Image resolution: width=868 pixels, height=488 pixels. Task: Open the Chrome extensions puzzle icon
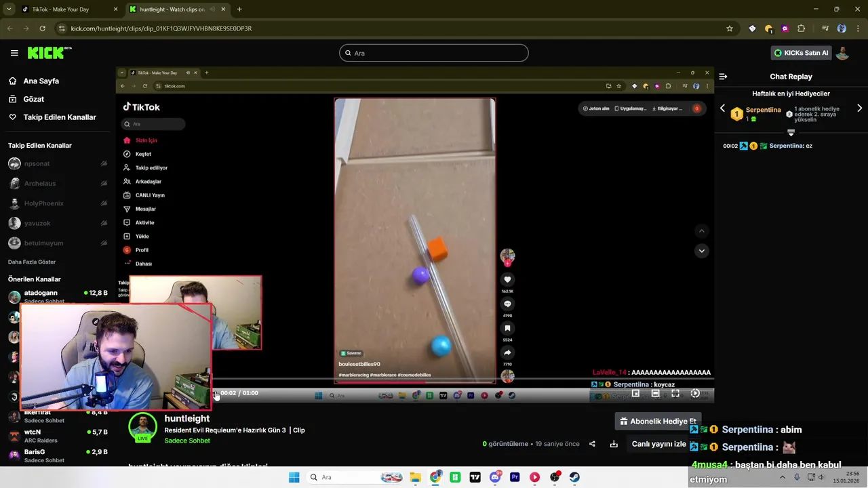pos(802,28)
